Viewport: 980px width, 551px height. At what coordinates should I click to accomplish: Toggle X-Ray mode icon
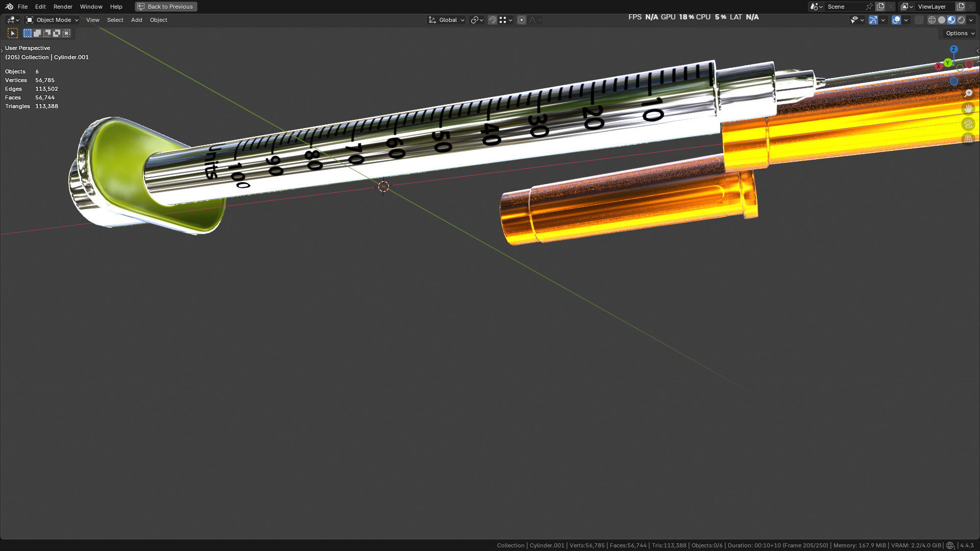coord(919,20)
